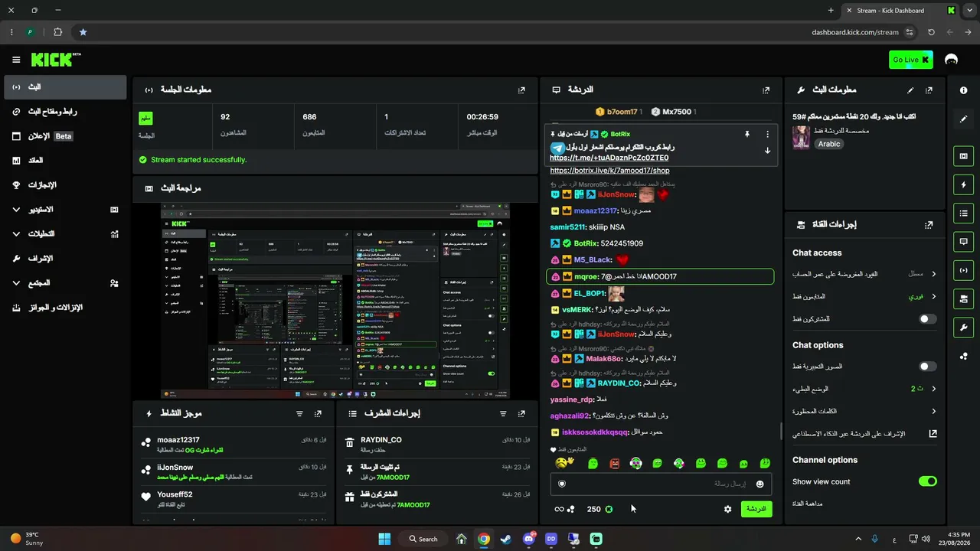
Task: Edit stream info with the pencil icon
Action: (910, 90)
